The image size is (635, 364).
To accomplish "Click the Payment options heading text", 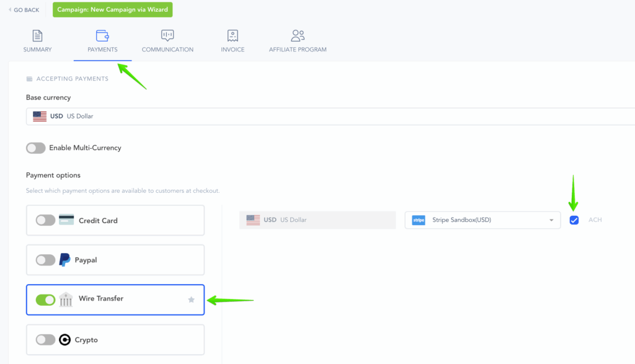I will click(x=53, y=175).
